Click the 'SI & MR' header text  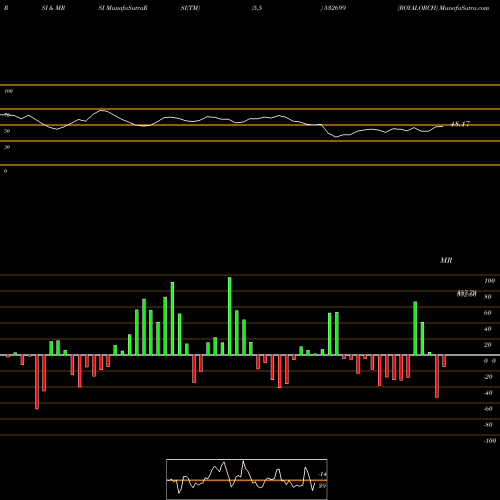click(53, 8)
